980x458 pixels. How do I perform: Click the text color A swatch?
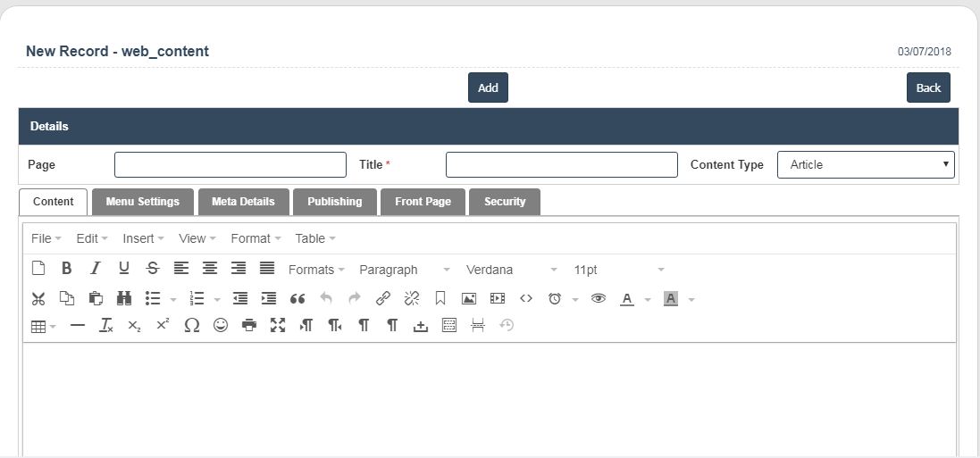(627, 298)
